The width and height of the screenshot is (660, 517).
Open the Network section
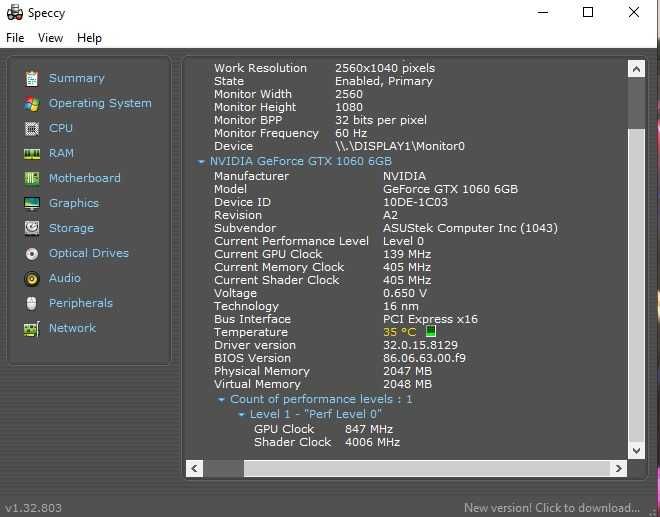pos(72,328)
